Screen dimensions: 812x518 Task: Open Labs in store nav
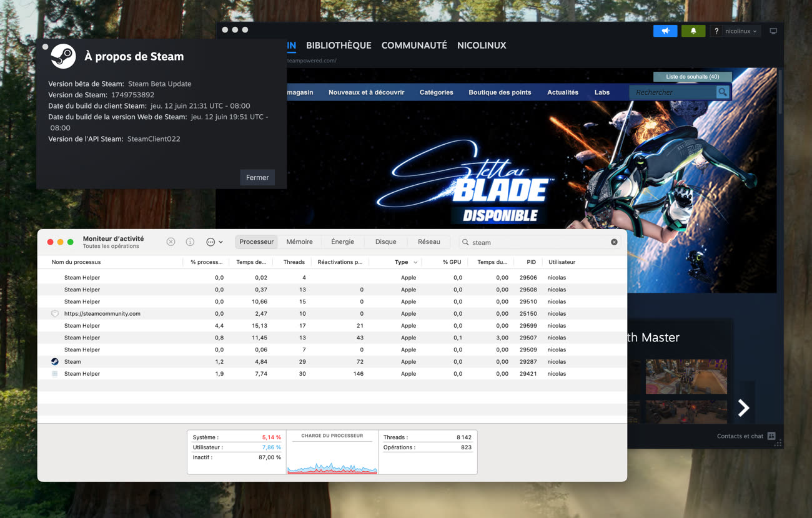point(602,92)
